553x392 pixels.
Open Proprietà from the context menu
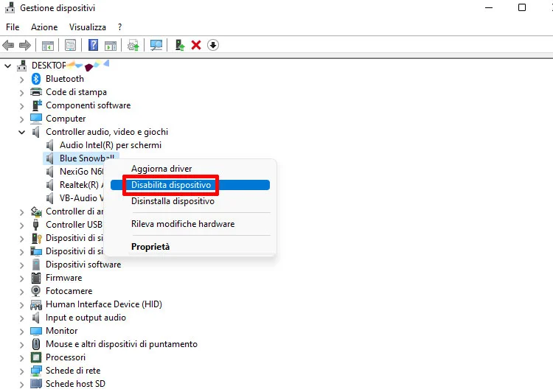150,247
